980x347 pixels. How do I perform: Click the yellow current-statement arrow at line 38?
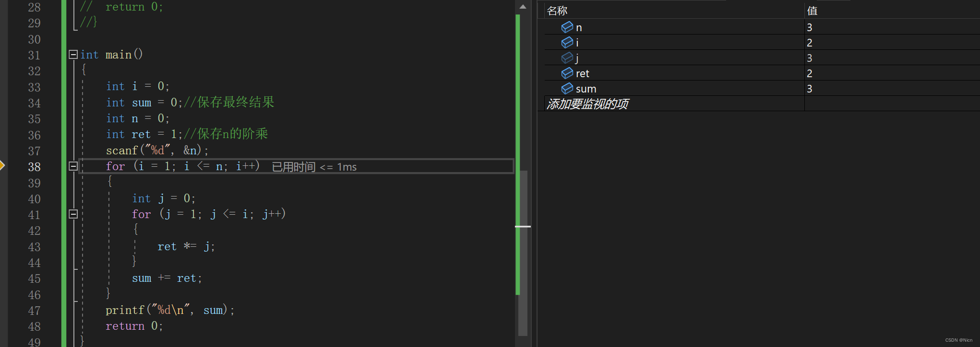click(2, 166)
